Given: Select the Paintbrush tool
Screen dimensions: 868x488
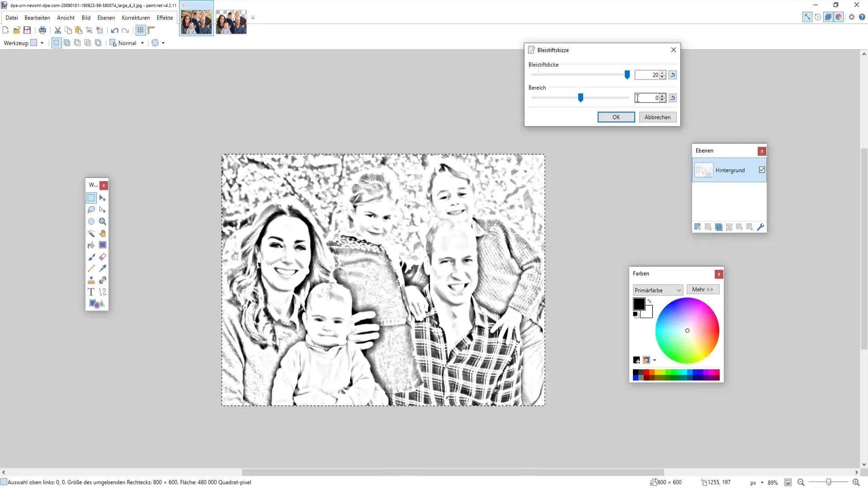Looking at the screenshot, I should (91, 257).
